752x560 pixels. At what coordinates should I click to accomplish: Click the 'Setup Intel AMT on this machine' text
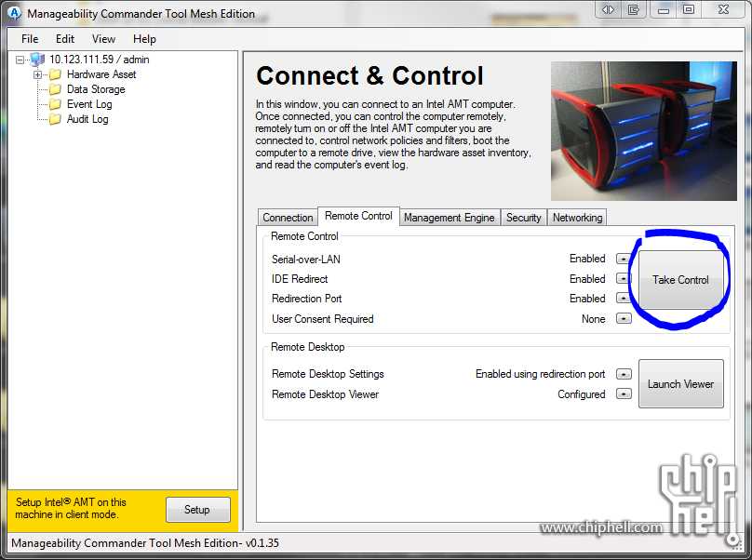coord(71,508)
